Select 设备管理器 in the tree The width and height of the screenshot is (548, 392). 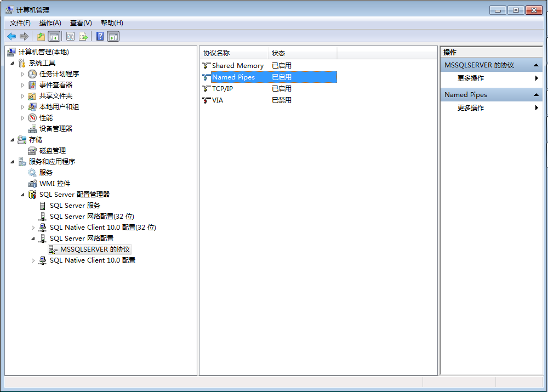click(x=55, y=129)
